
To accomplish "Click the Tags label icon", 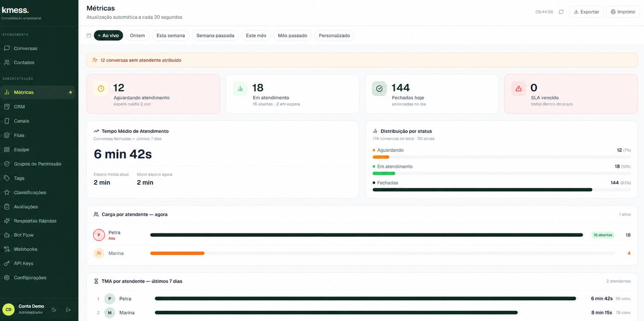I will click(6, 178).
